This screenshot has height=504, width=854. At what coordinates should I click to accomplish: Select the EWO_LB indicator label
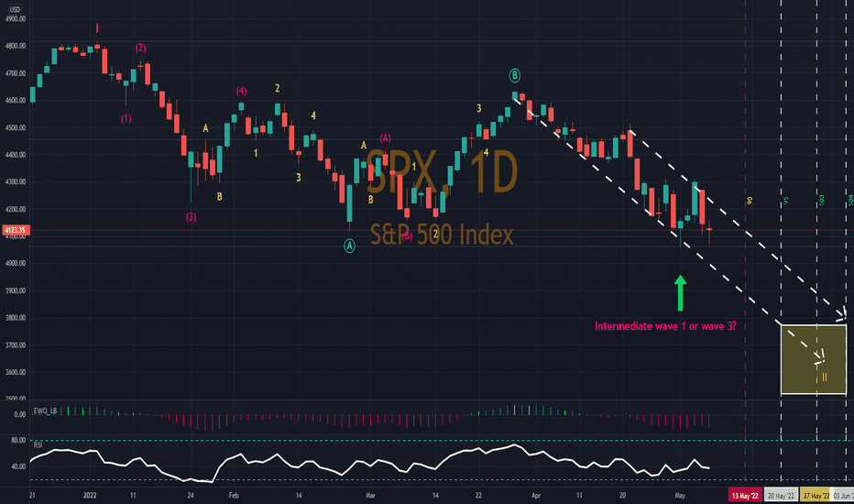[x=45, y=411]
